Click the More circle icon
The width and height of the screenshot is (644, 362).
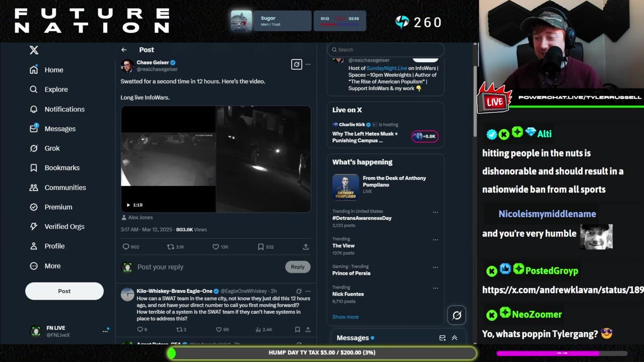[x=34, y=266]
